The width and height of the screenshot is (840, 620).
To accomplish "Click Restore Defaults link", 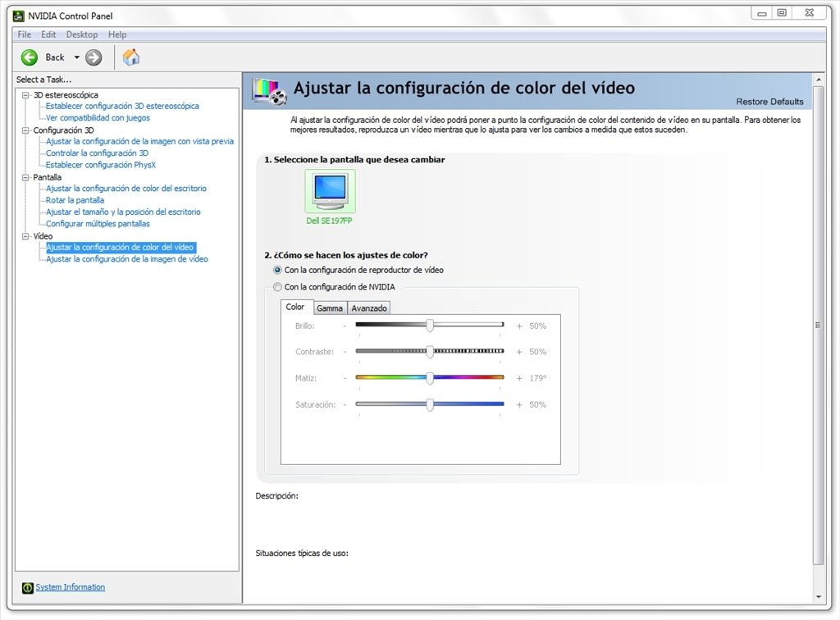I will pos(769,102).
